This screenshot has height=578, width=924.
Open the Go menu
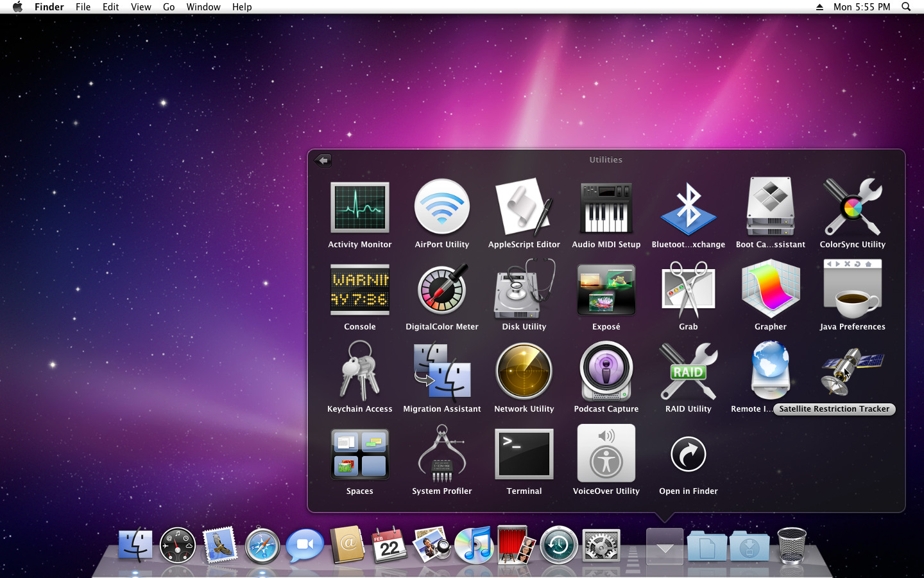coord(169,7)
